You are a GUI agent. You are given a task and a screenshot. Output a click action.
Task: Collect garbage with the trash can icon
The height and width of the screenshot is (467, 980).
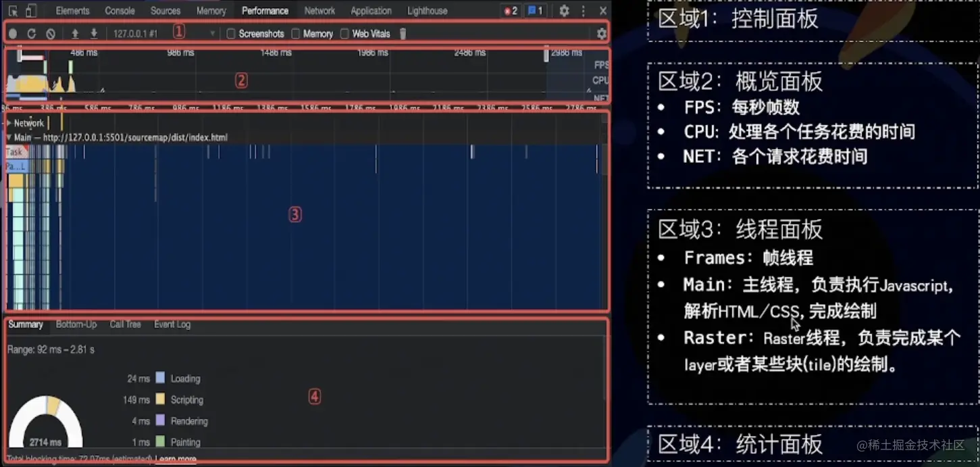click(403, 33)
